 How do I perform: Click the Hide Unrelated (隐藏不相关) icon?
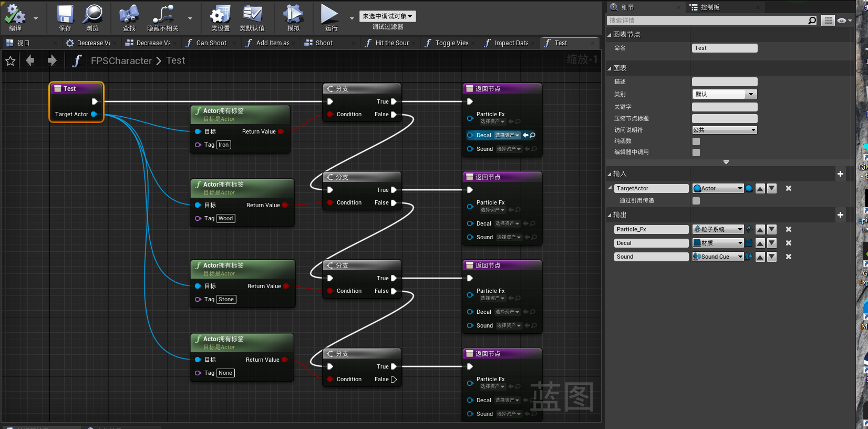163,14
